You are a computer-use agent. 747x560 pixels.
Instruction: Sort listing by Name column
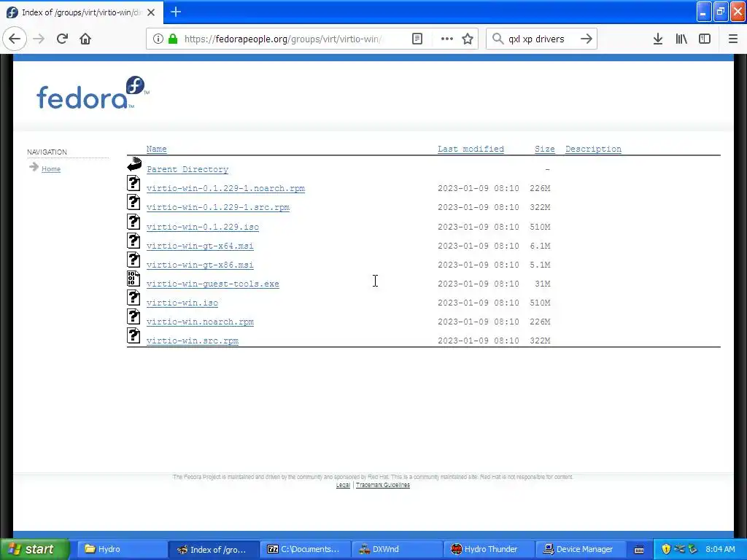156,149
